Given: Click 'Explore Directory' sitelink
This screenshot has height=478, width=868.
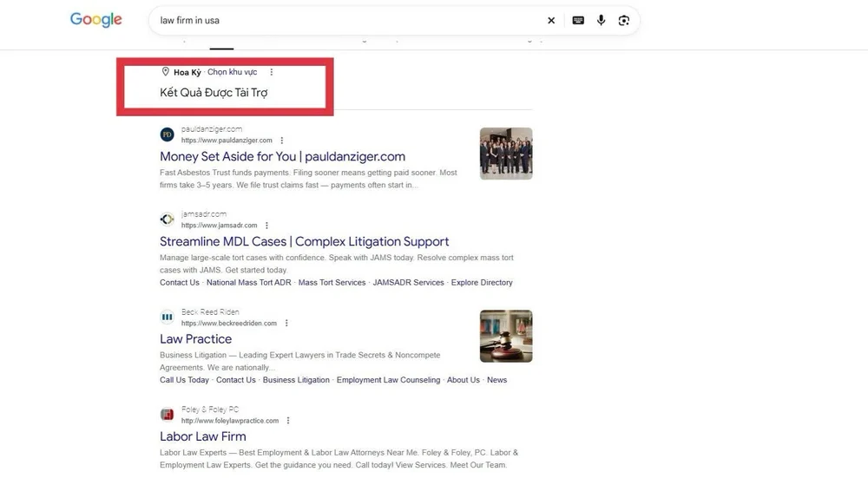Looking at the screenshot, I should 482,282.
